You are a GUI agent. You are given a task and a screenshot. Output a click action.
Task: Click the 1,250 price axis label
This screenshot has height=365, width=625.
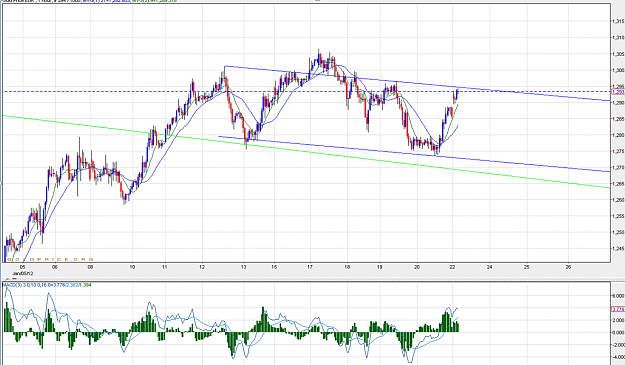tap(618, 232)
